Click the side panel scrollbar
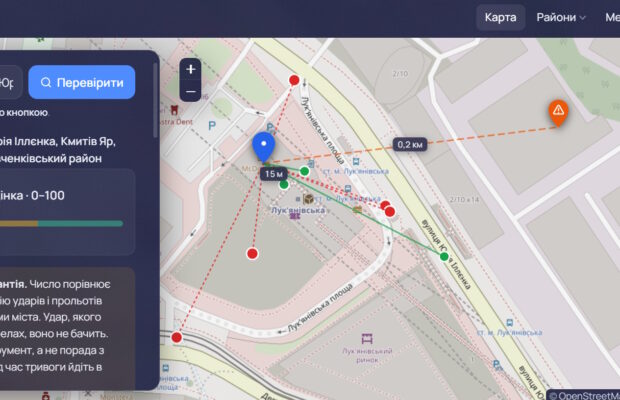Image resolution: width=620 pixels, height=400 pixels. tap(155, 100)
